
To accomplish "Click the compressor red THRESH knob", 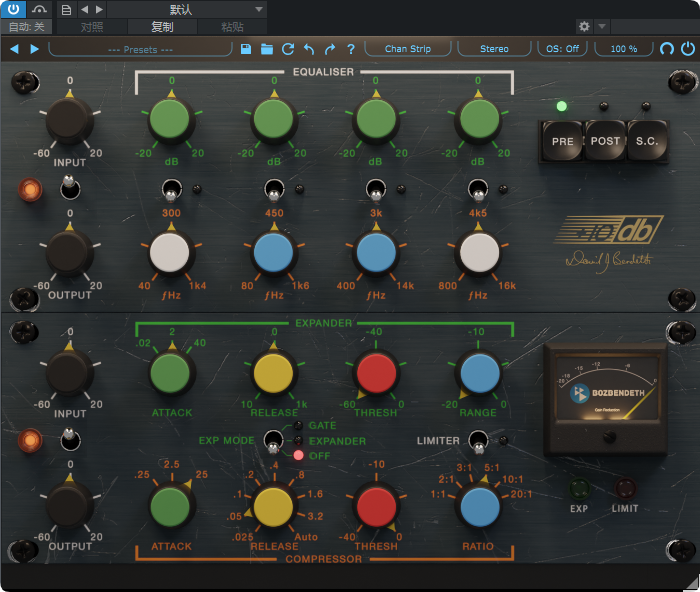I will point(376,507).
